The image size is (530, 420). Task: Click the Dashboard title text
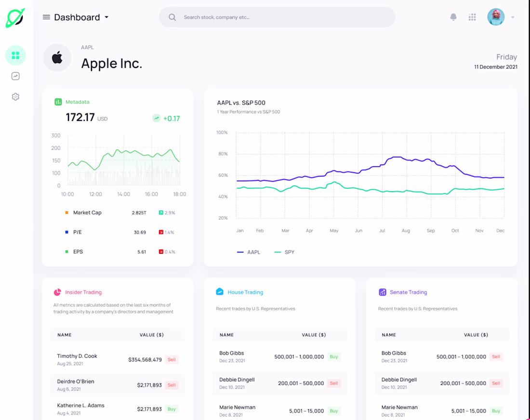77,17
